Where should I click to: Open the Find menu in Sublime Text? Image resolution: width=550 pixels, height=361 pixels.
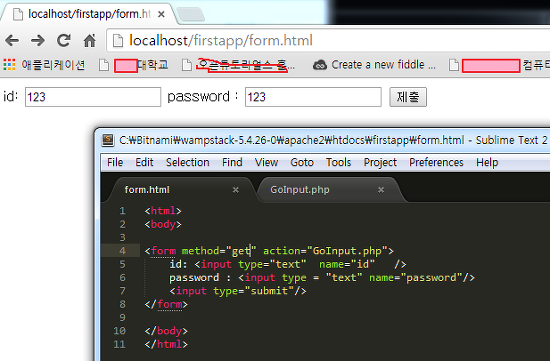click(x=232, y=162)
